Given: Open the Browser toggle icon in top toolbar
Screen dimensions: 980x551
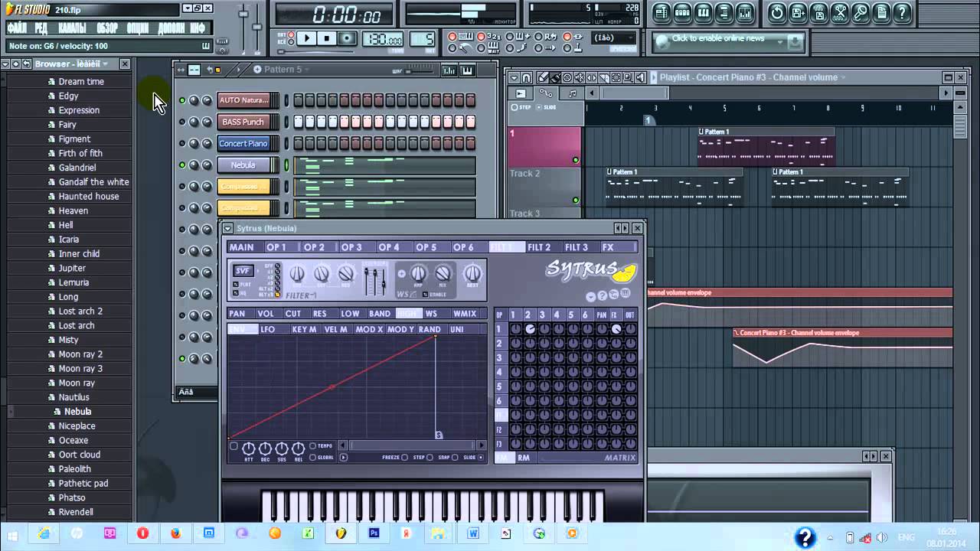Looking at the screenshot, I should [x=724, y=12].
